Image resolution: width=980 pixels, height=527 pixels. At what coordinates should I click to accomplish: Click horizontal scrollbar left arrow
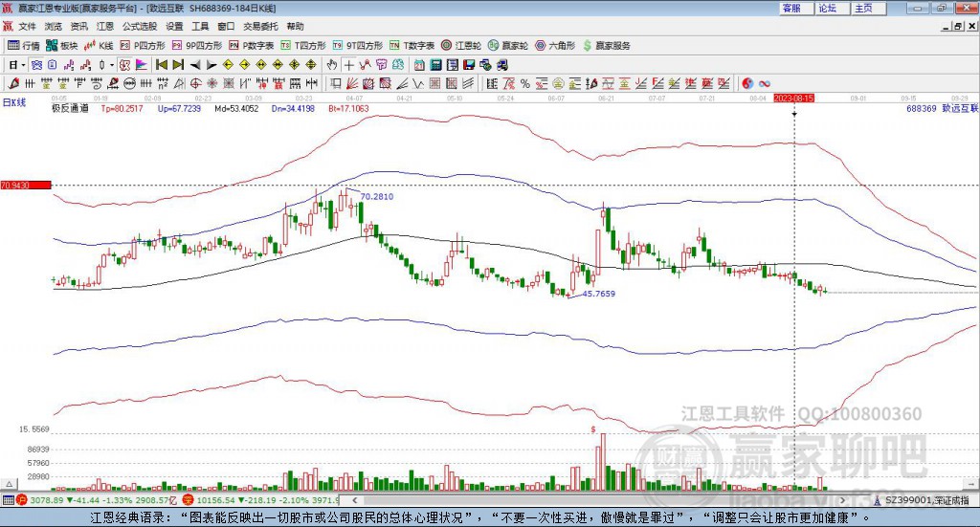coord(354,500)
